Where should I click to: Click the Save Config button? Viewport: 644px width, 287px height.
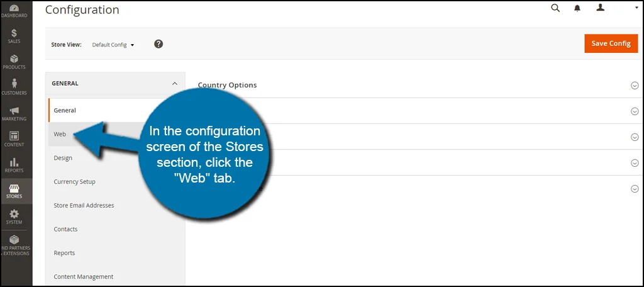coord(611,43)
